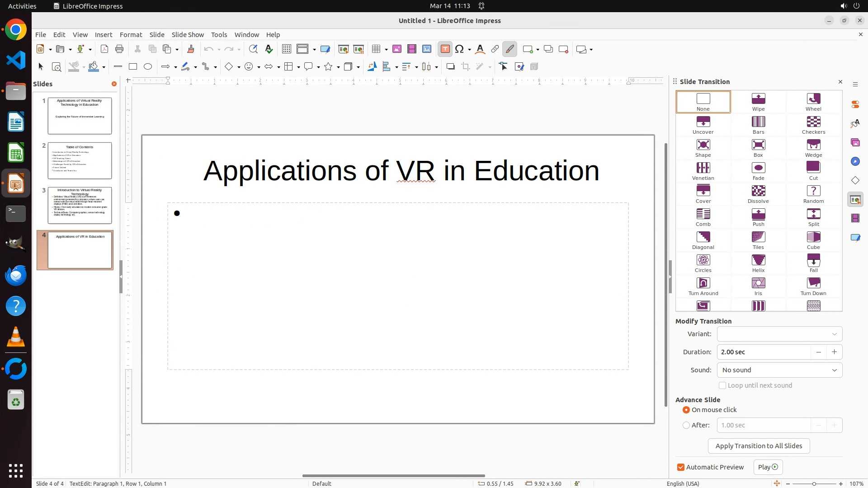Select the Rectangle drawing tool
Screen dimensions: 868x488
coord(132,67)
